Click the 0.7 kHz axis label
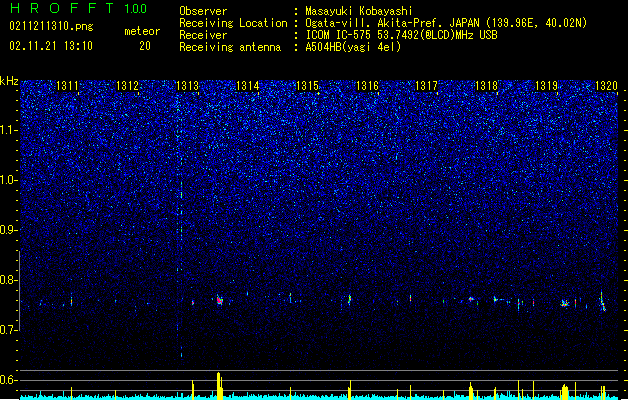The image size is (629, 400). (9, 330)
